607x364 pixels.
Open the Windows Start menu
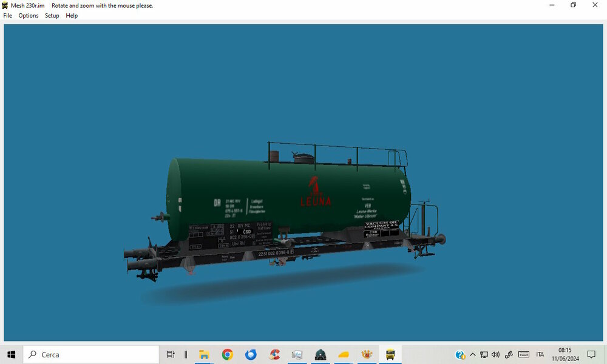tap(11, 354)
